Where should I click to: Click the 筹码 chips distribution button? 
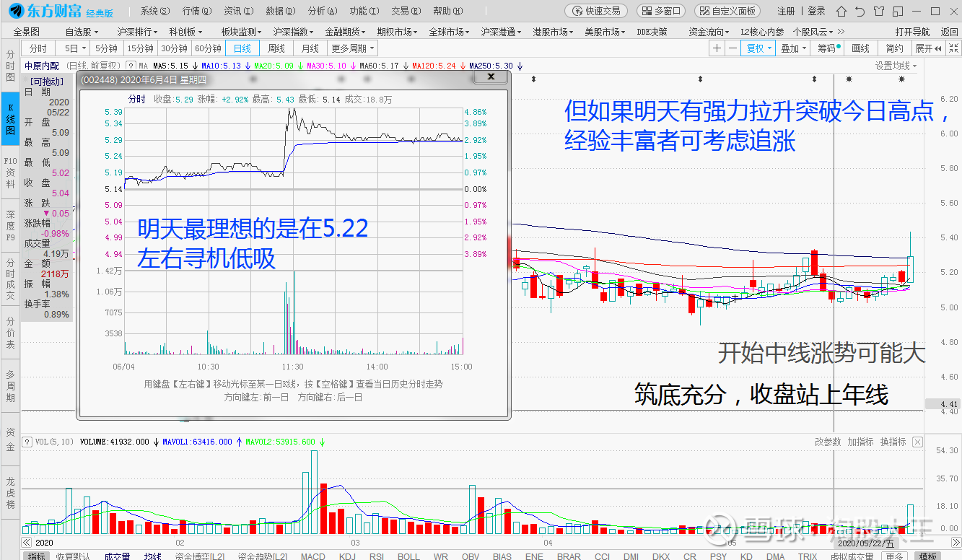click(x=828, y=48)
